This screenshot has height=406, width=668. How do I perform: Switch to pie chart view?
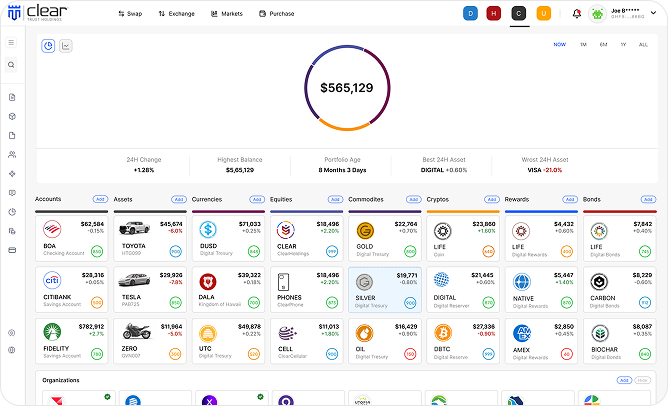pos(49,45)
